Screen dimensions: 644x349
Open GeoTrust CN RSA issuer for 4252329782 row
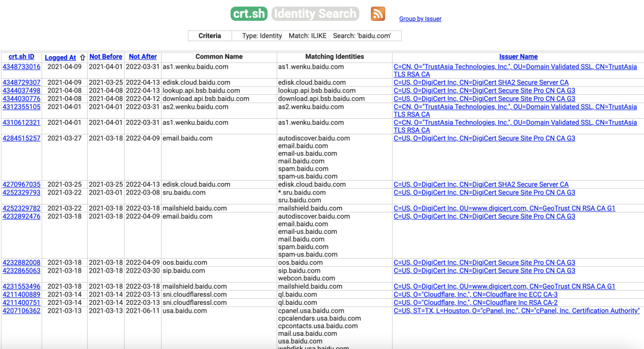click(x=504, y=208)
